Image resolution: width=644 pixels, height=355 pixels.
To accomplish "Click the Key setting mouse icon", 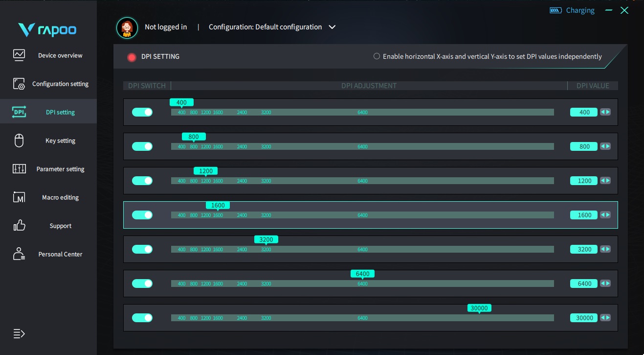I will coord(19,141).
